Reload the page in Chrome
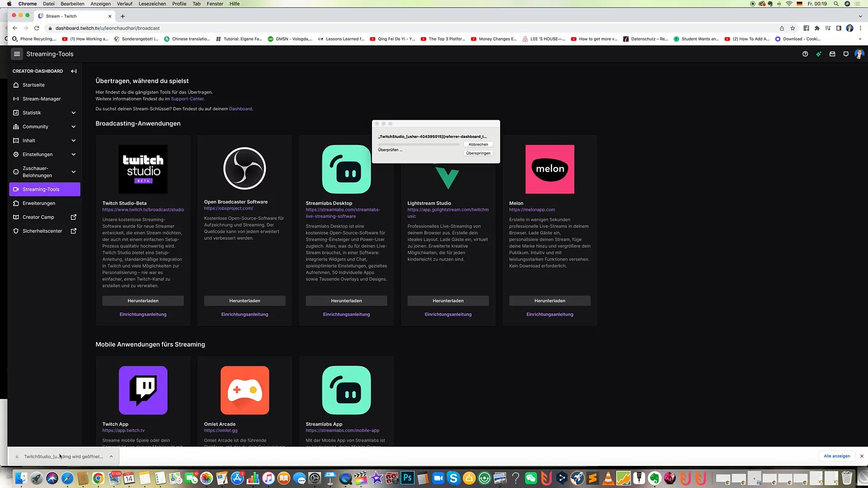The height and width of the screenshot is (488, 868). pyautogui.click(x=37, y=28)
